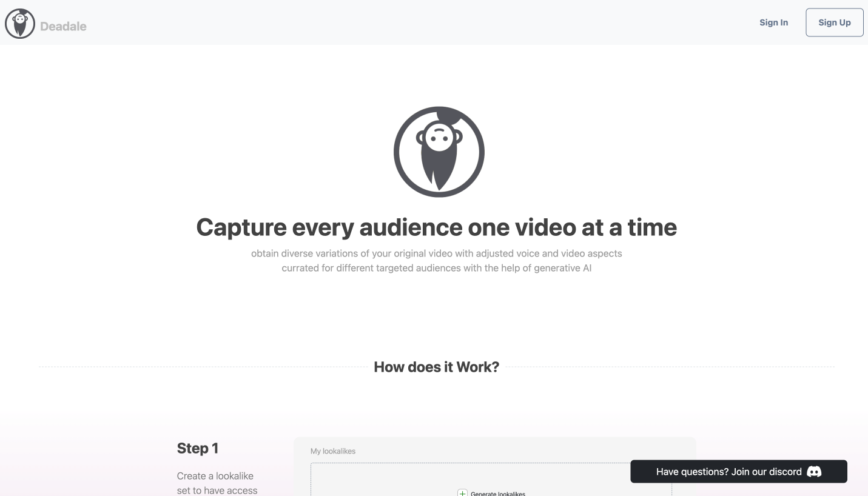This screenshot has height=496, width=868.
Task: Click the 'Create a lookalike' description text
Action: (x=215, y=476)
